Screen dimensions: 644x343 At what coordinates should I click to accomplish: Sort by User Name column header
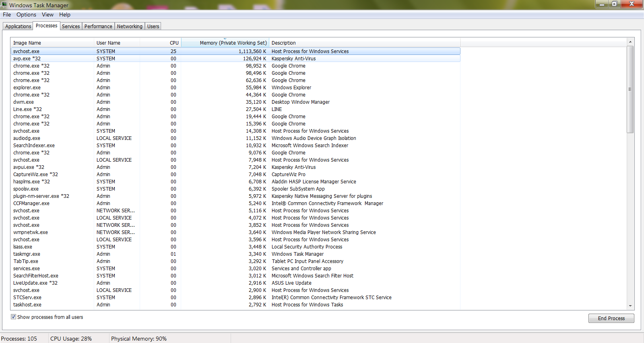pyautogui.click(x=117, y=43)
